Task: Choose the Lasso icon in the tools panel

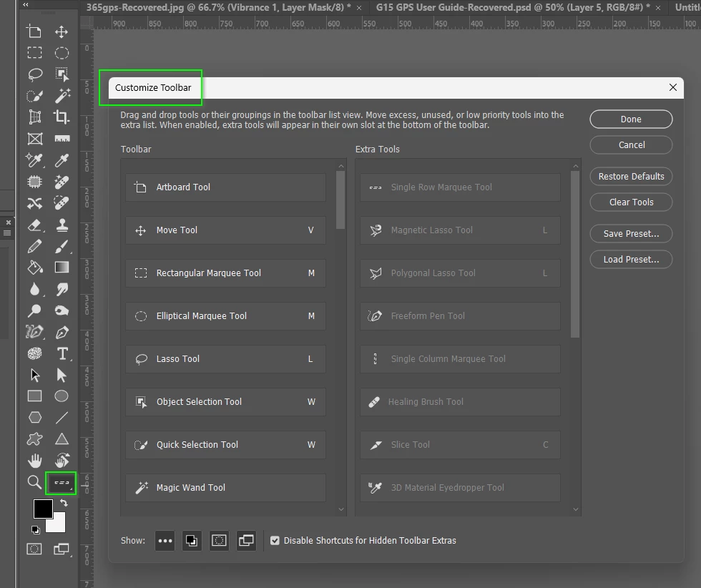Action: [x=35, y=74]
